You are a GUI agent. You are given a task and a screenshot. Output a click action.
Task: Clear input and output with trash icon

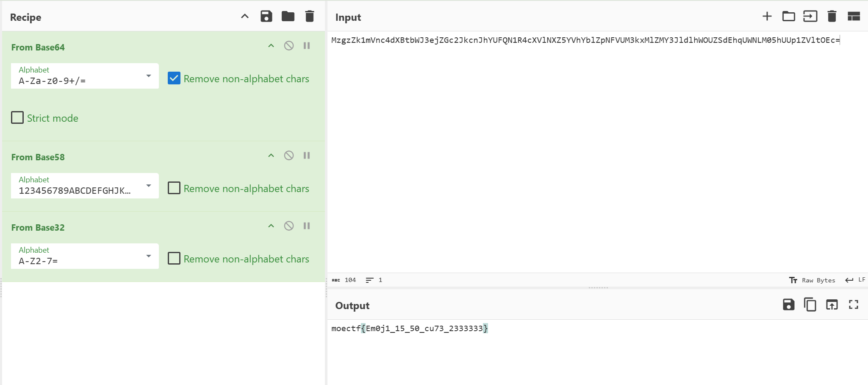pyautogui.click(x=832, y=17)
